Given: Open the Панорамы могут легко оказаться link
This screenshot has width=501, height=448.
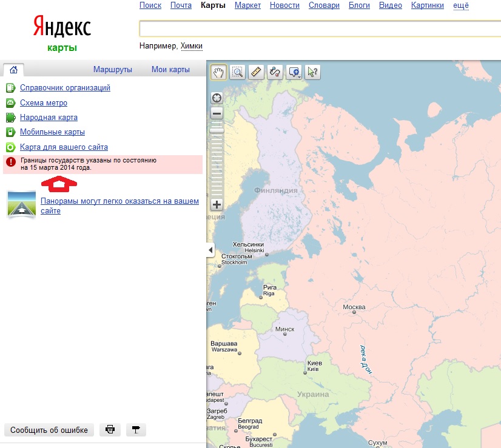Looking at the screenshot, I should [x=120, y=206].
